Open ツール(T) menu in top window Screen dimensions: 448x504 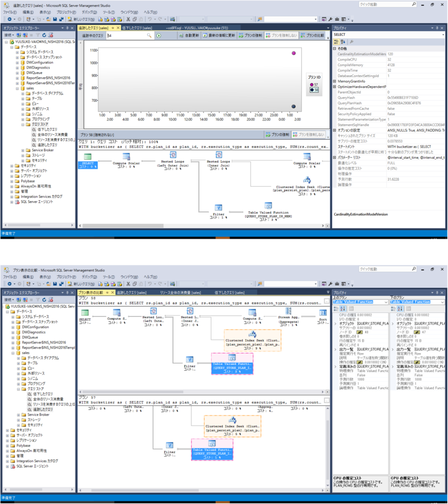coord(109,12)
